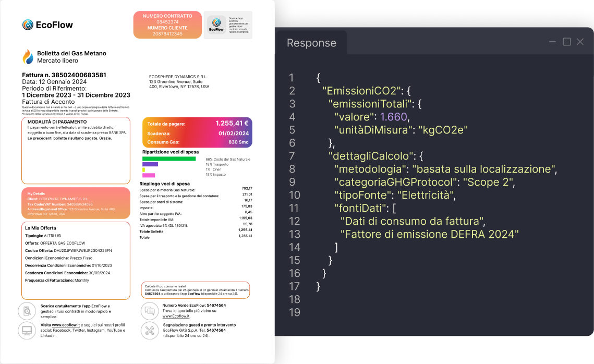Click the Totale da pagare amount 1.255,41 €

(x=232, y=124)
